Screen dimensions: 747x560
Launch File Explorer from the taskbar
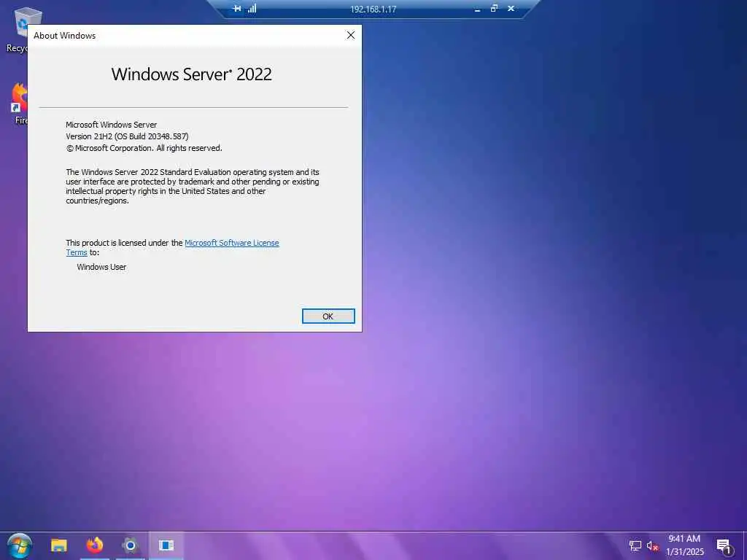[59, 545]
